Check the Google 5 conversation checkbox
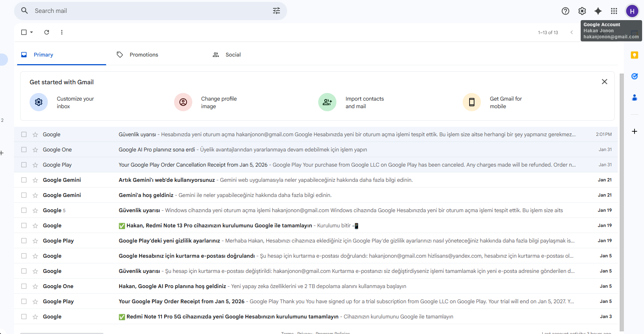 click(x=24, y=210)
